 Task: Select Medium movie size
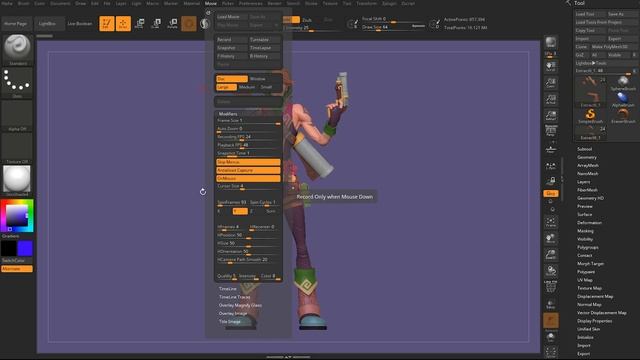(x=247, y=87)
